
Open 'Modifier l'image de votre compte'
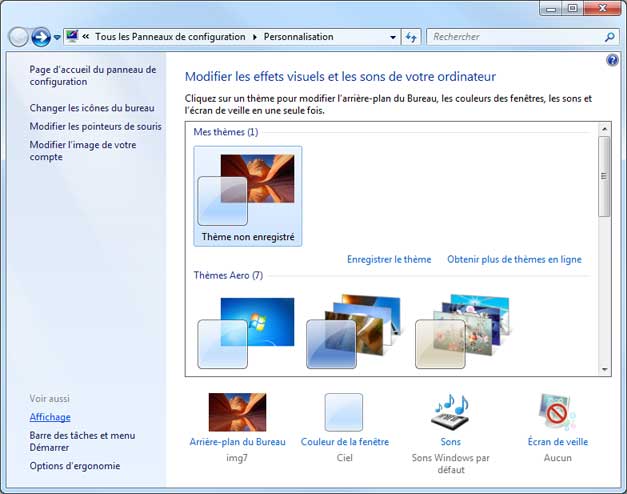pos(83,151)
